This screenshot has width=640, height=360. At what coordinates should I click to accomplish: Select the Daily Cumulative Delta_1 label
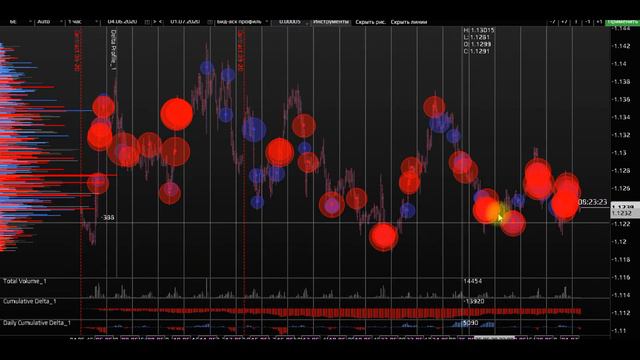(37, 323)
